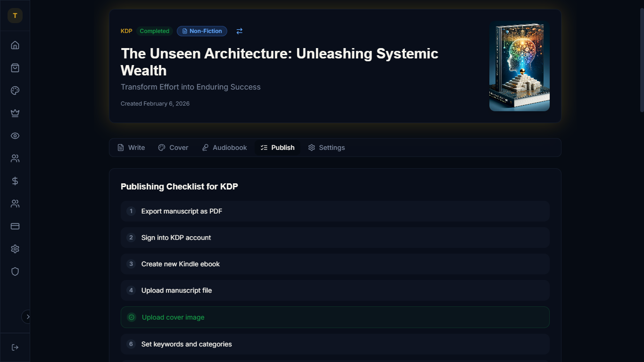
Task: Click the sidebar gear settings icon
Action: click(x=15, y=249)
